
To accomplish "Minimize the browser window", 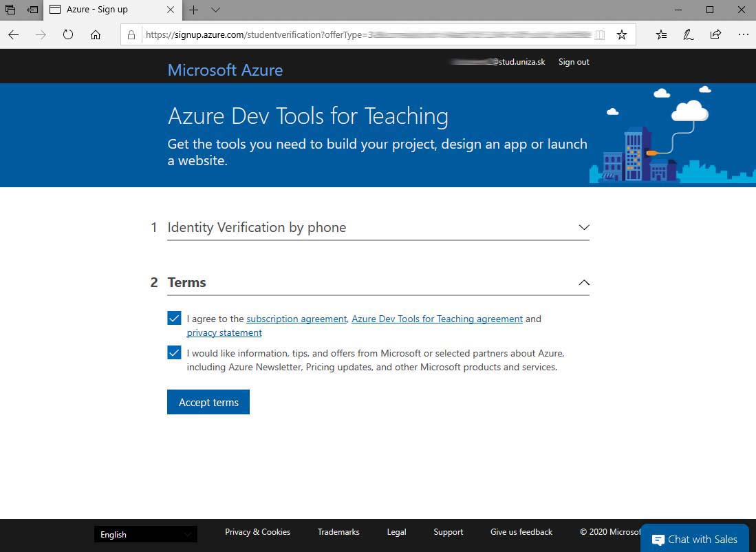I will point(678,10).
